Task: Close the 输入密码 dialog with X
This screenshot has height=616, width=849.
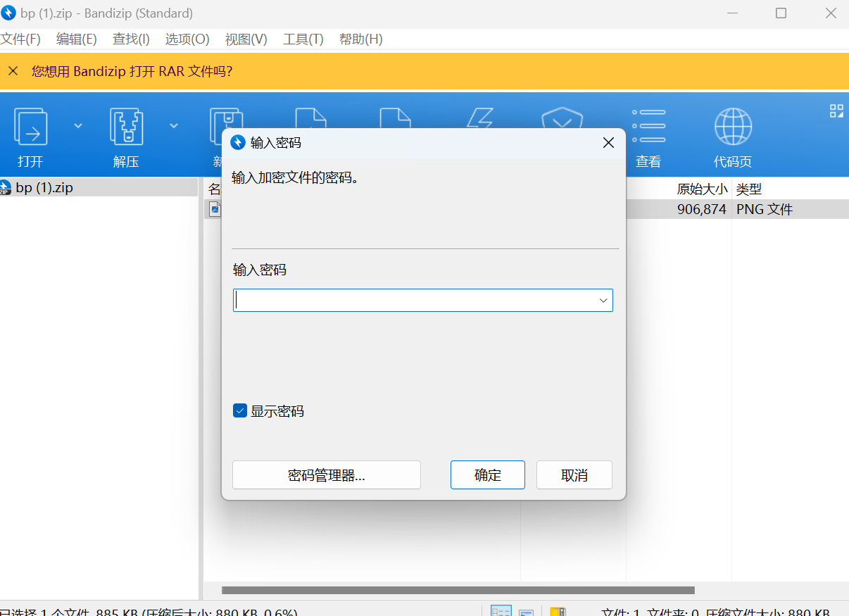Action: click(x=609, y=143)
